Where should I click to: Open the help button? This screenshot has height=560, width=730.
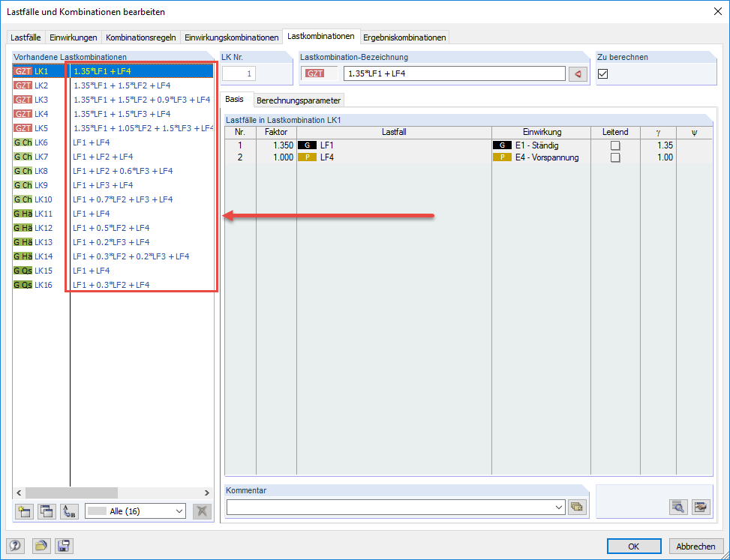[15, 546]
